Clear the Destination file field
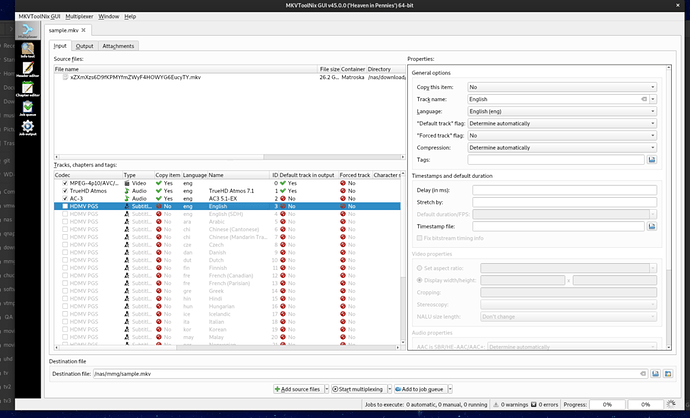Viewport: 690px width, 418px height. [643, 374]
